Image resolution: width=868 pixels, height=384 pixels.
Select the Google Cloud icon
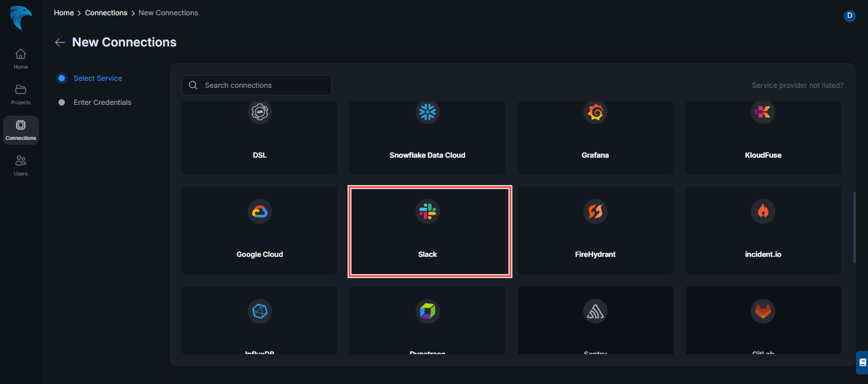tap(259, 211)
